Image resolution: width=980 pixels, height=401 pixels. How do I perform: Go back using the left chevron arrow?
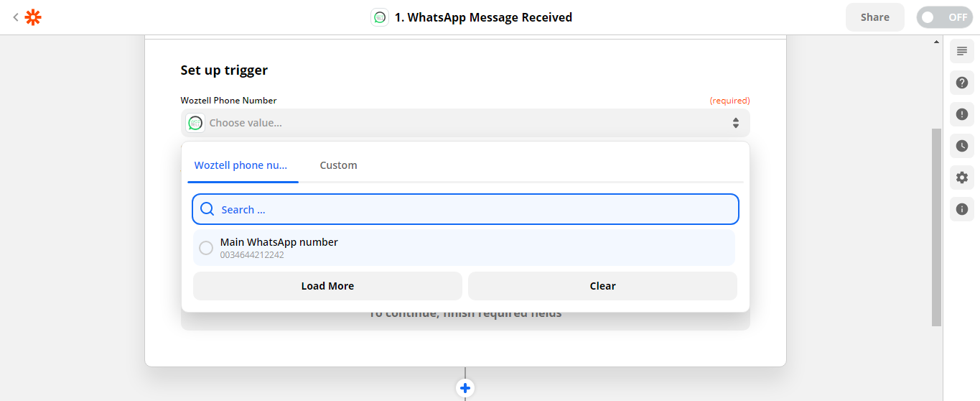16,17
